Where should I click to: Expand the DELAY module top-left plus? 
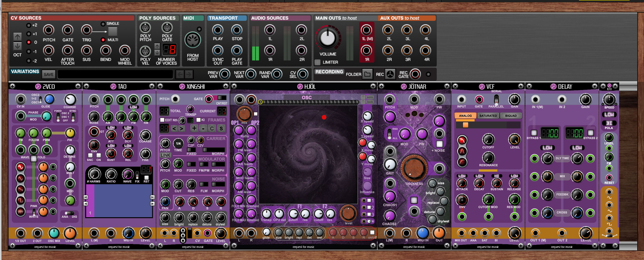point(529,86)
